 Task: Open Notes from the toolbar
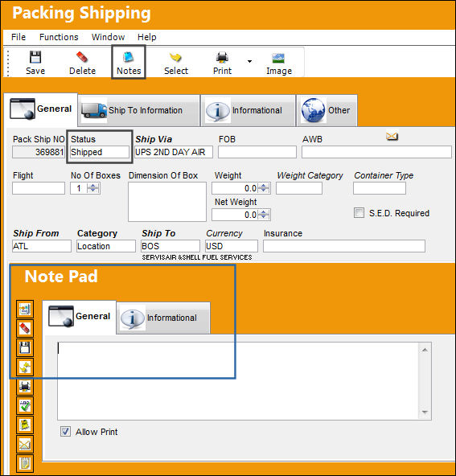(x=129, y=63)
